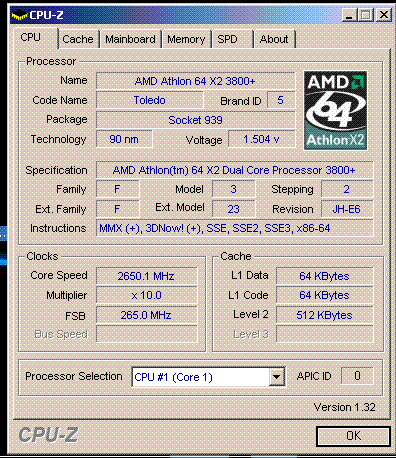
Task: Select the CPU #1 (Core 1) combo box
Action: (208, 377)
